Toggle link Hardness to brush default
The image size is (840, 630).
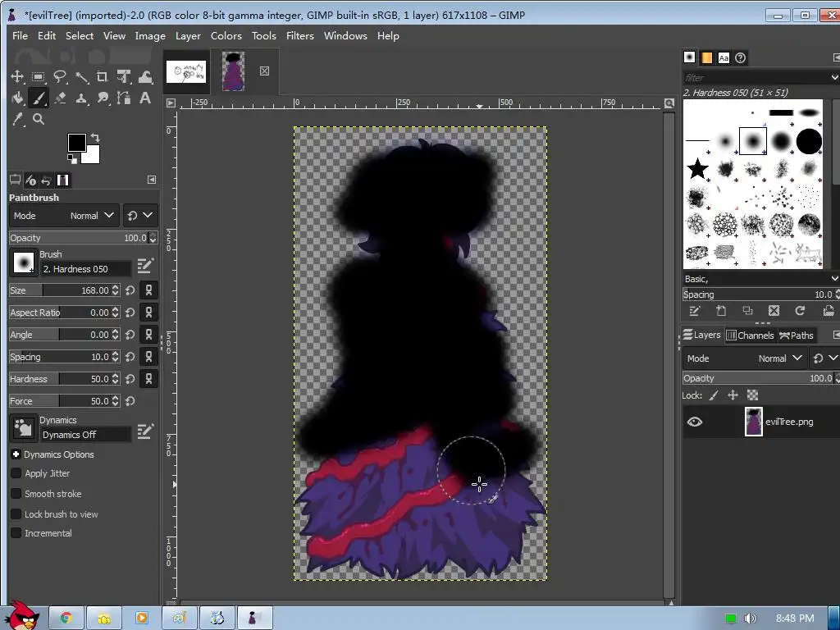pyautogui.click(x=148, y=379)
